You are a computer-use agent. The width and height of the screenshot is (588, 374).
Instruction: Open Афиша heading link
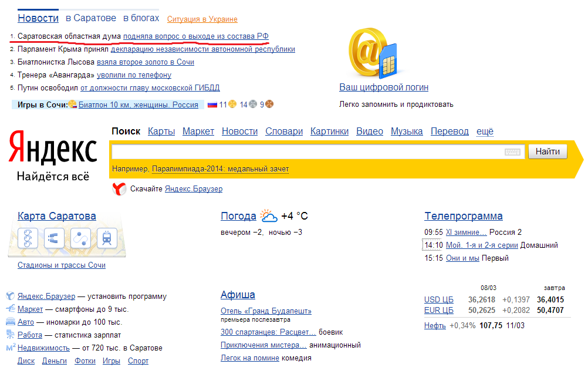pyautogui.click(x=238, y=295)
